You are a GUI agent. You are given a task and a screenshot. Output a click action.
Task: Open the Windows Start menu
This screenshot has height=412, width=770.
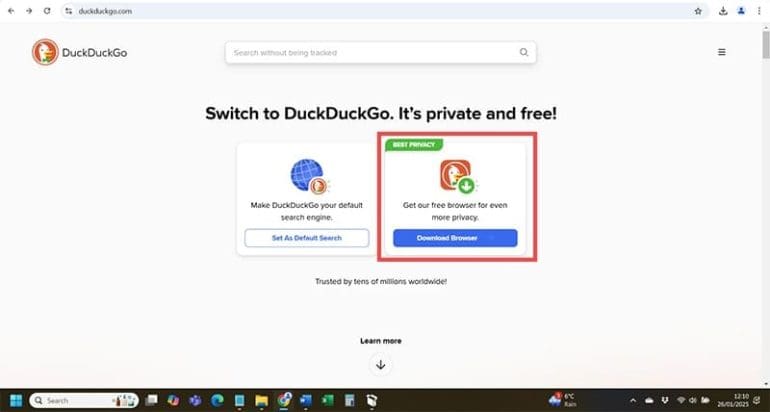point(16,400)
